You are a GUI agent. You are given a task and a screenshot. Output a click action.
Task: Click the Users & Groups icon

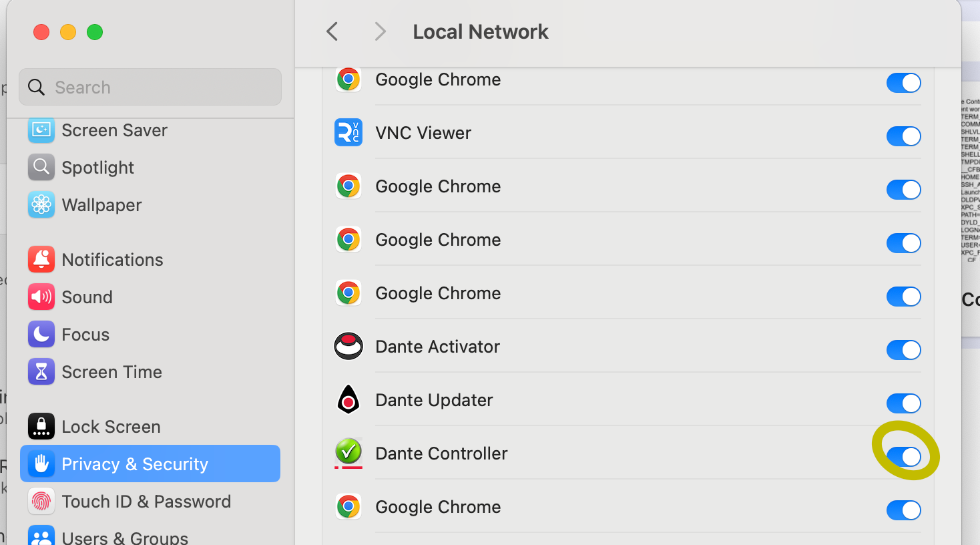[x=41, y=536]
